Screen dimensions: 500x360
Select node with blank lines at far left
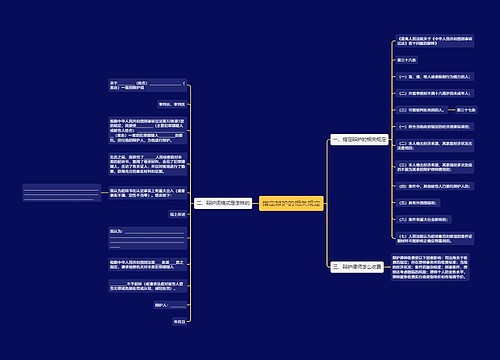[62, 193]
